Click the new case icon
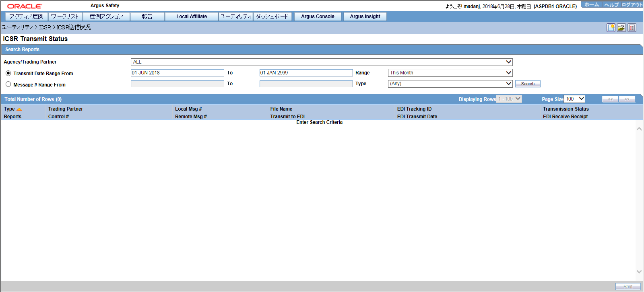The image size is (644, 292). (x=611, y=28)
